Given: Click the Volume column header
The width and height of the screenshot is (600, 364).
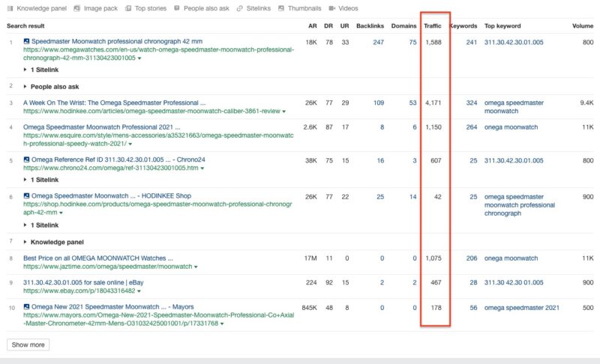Looking at the screenshot, I should [x=583, y=26].
